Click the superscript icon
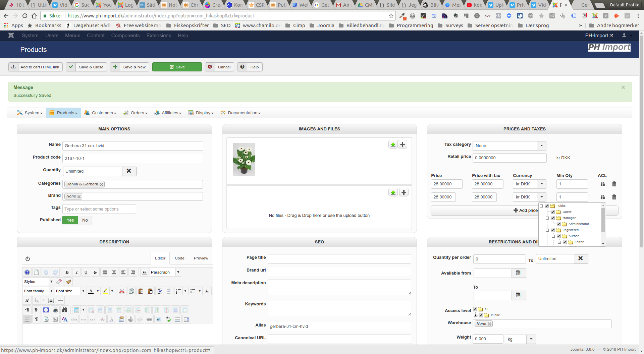This screenshot has width=644, height=354. point(27,300)
